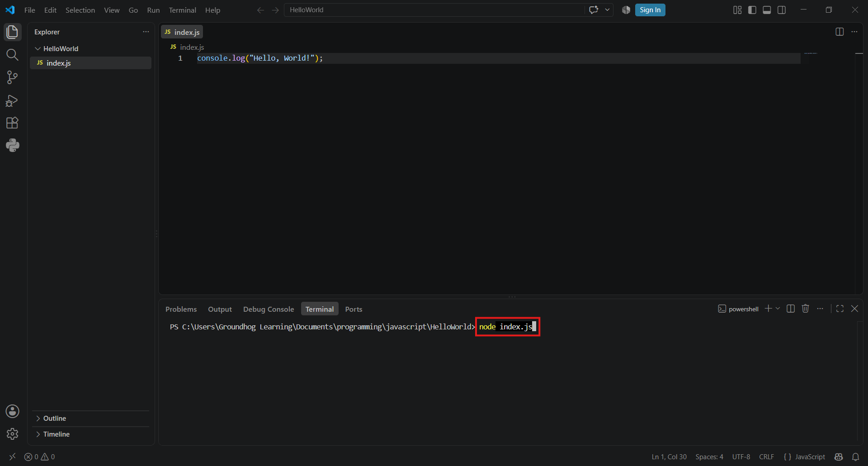Toggle the primary side bar visibility
The height and width of the screenshot is (466, 868).
pos(752,10)
